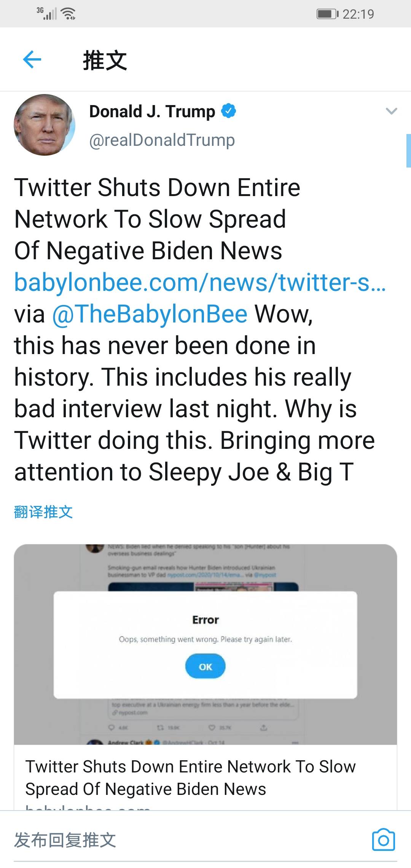The image size is (411, 868).
Task: Expand the tweet options chevron
Action: [x=391, y=111]
